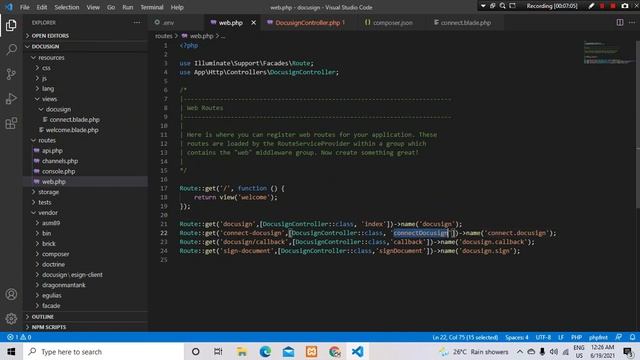Open the Extensions view
640x360 pixels.
pyautogui.click(x=11, y=123)
